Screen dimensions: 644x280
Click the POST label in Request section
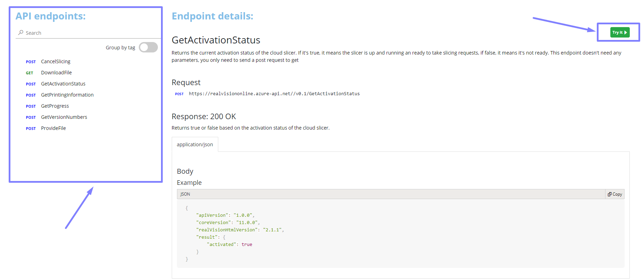coord(179,94)
